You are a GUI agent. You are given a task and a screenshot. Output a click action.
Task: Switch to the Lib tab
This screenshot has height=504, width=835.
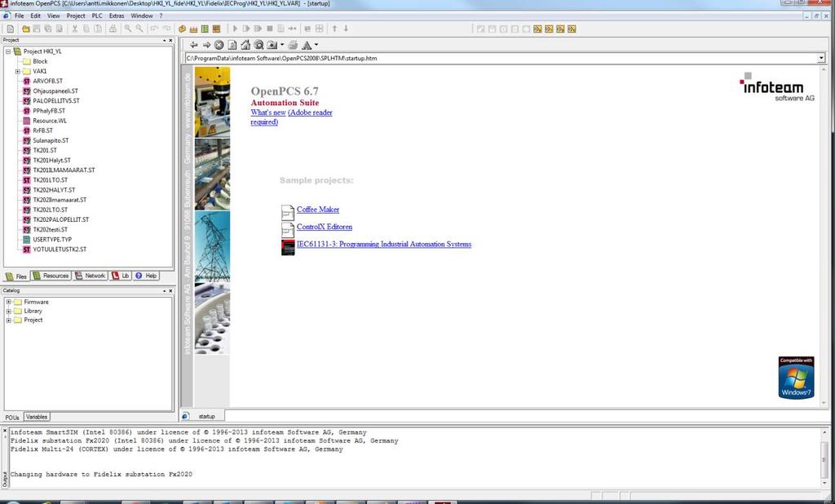click(x=121, y=276)
